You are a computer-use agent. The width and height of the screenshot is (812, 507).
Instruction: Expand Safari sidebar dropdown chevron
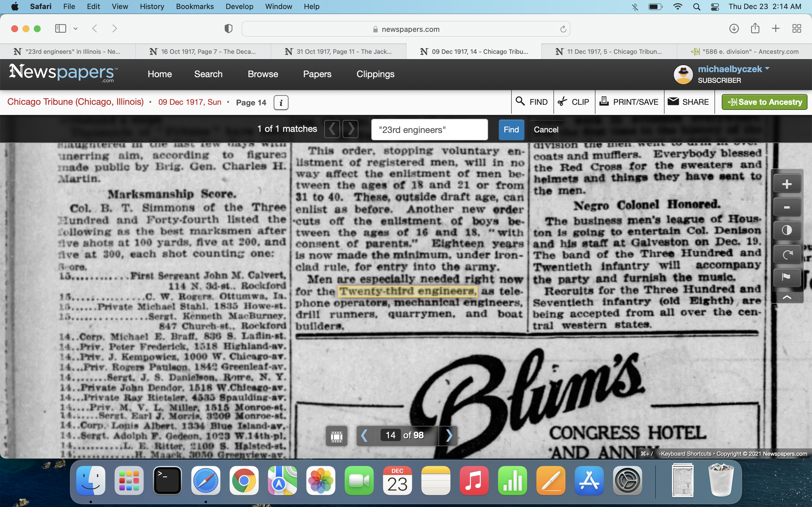coord(76,29)
